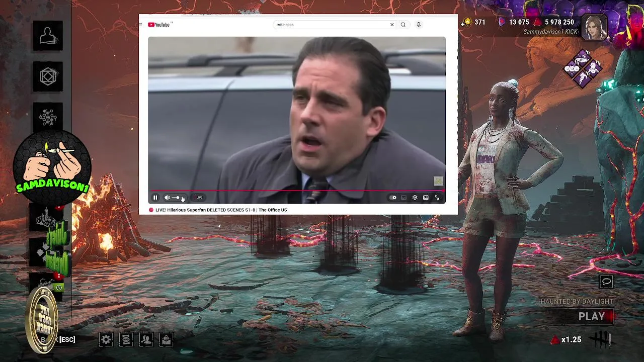Image resolution: width=644 pixels, height=362 pixels.
Task: Clear the YouTube search text
Action: point(392,25)
